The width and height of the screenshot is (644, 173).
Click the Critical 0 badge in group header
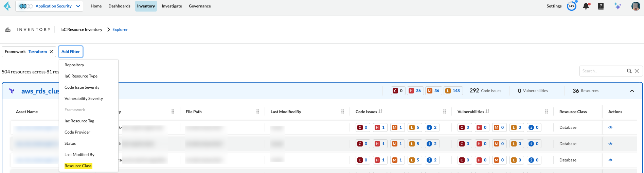tap(398, 91)
